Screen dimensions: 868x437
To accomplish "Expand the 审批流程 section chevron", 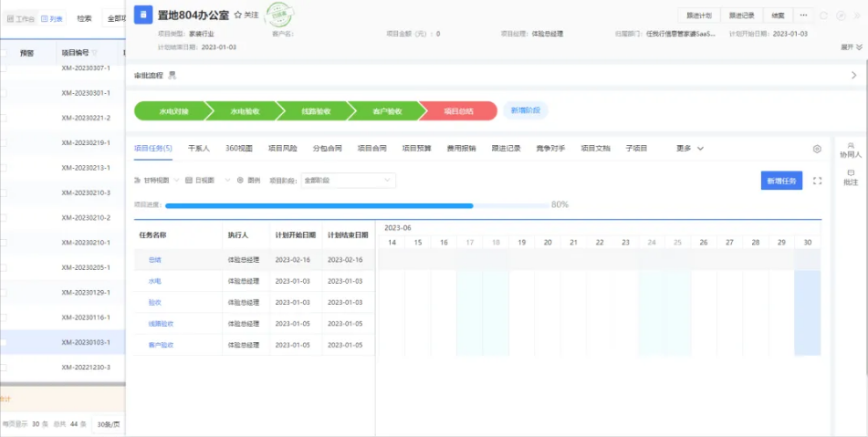I will [x=852, y=75].
